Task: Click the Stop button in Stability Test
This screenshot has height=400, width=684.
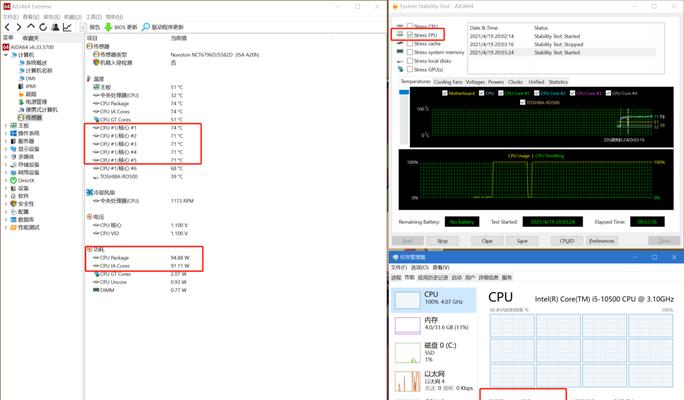Action: pyautogui.click(x=442, y=241)
